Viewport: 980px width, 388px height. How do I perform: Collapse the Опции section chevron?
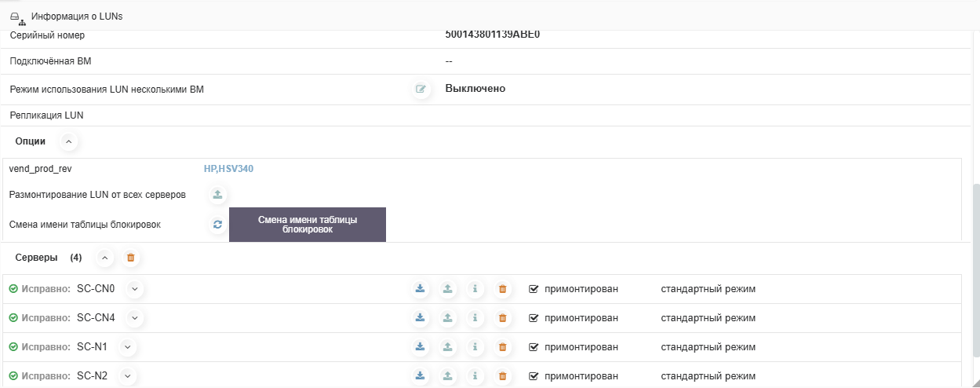click(68, 141)
